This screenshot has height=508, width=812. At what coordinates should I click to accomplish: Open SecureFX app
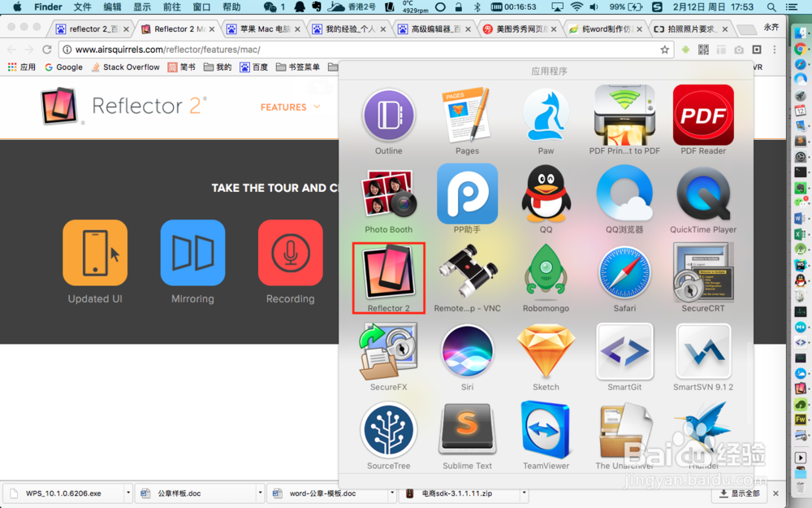click(x=388, y=351)
